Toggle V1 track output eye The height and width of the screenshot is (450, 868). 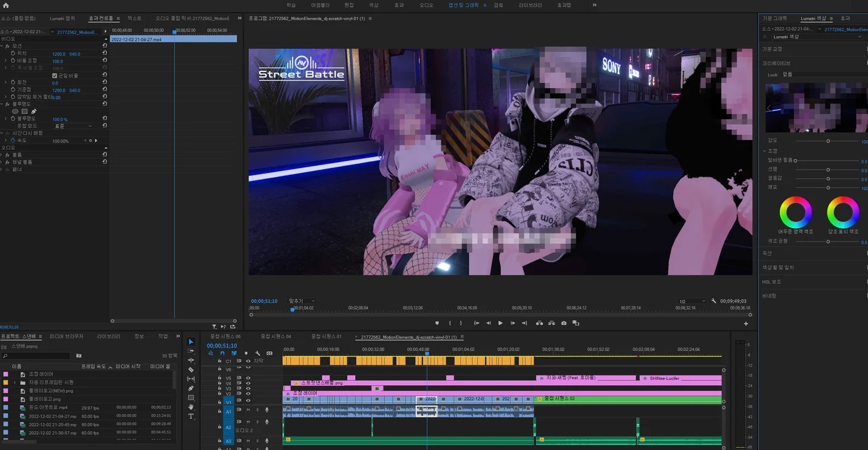tap(248, 400)
